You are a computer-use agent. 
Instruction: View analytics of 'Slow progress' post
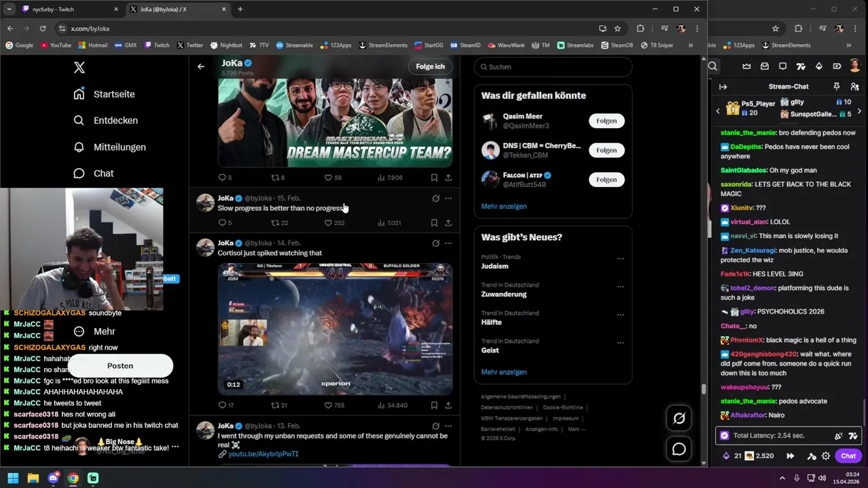pos(389,223)
